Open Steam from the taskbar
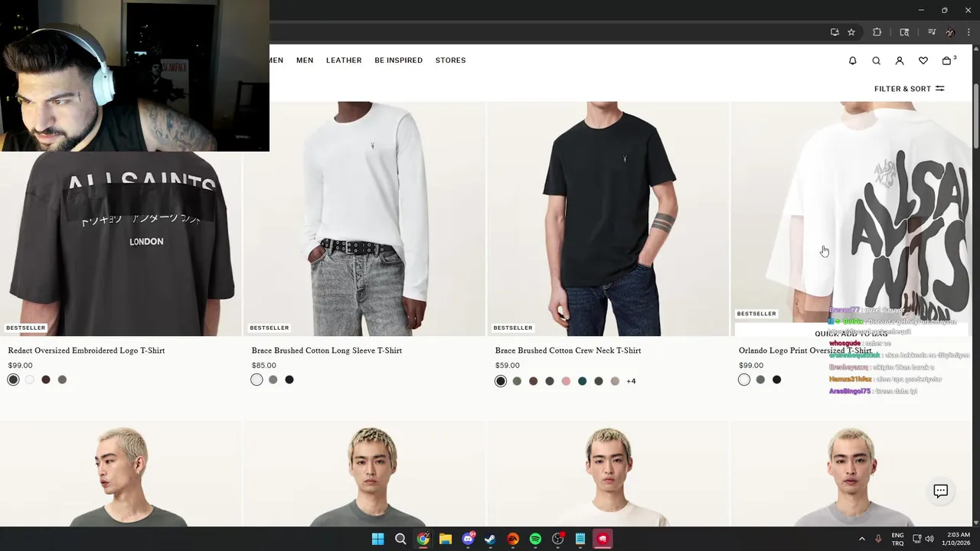This screenshot has width=980, height=551. [x=490, y=539]
